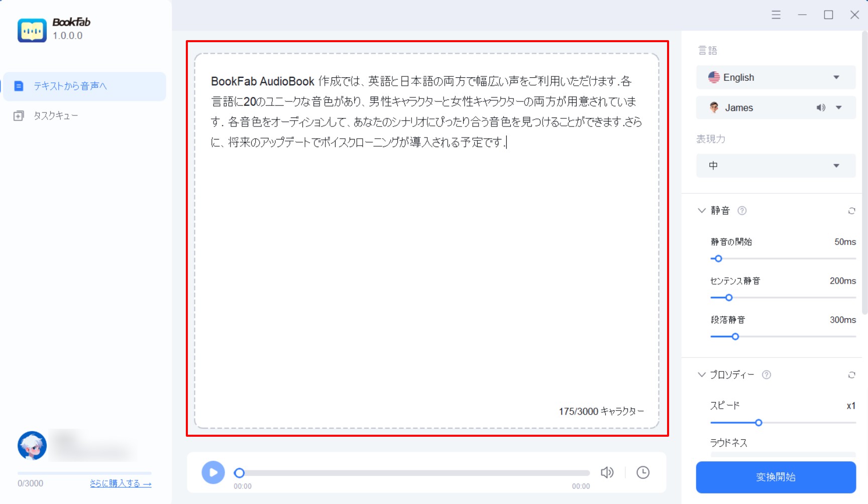The image size is (868, 504).
Task: Collapse the プロソディー section
Action: click(702, 375)
